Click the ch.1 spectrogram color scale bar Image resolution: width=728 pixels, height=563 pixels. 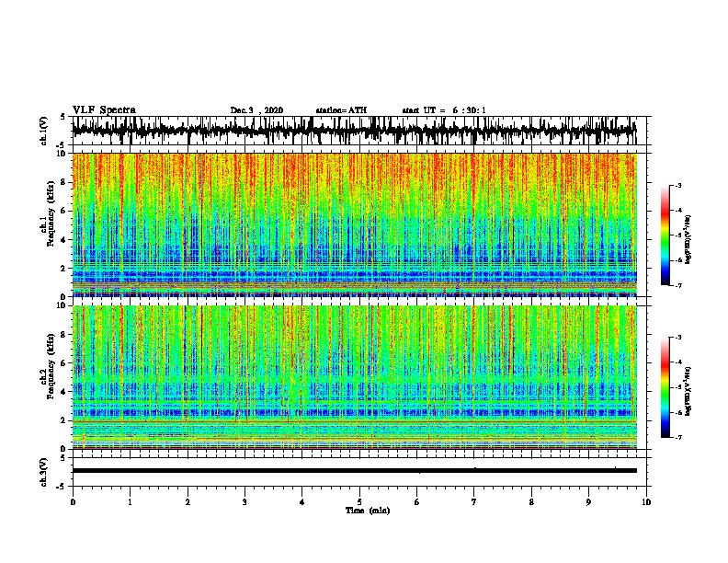(665, 236)
